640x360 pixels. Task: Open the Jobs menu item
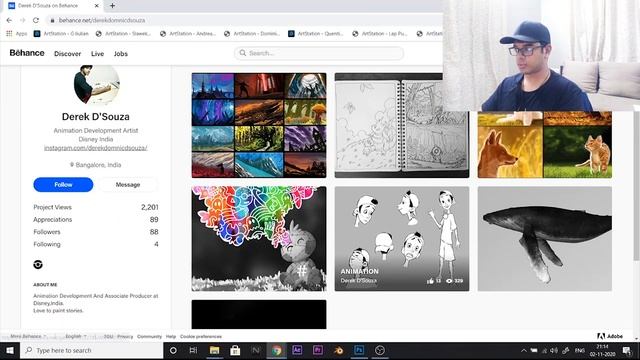point(120,53)
